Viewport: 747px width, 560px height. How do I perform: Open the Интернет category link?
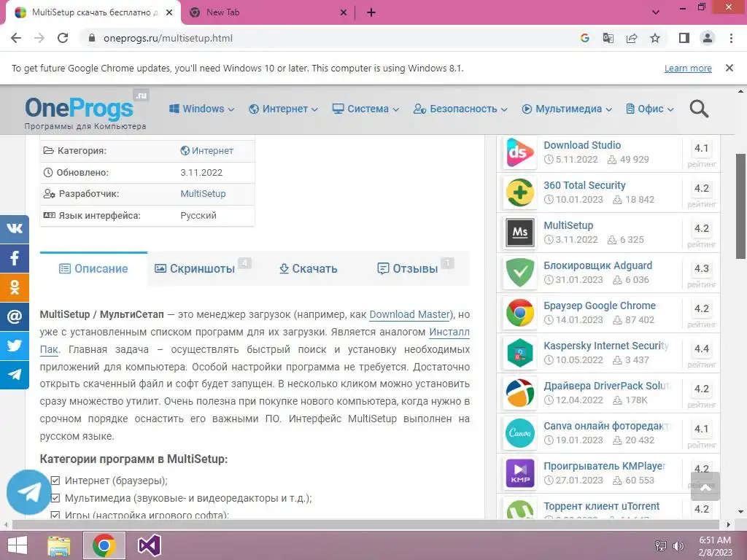coord(206,150)
